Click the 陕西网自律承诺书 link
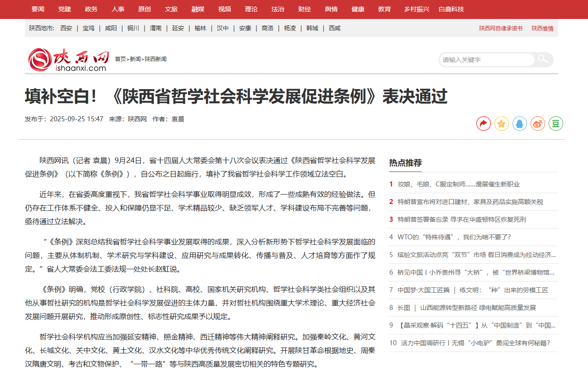 (x=501, y=28)
